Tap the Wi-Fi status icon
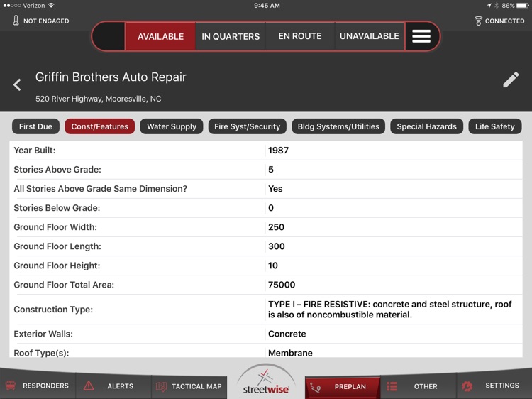This screenshot has width=532, height=399. click(x=51, y=6)
